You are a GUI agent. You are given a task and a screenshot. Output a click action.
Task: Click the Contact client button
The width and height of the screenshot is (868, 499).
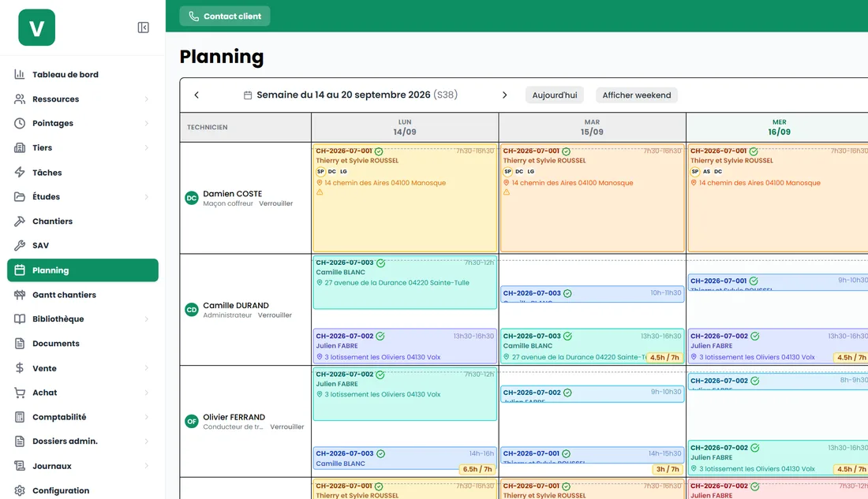225,16
